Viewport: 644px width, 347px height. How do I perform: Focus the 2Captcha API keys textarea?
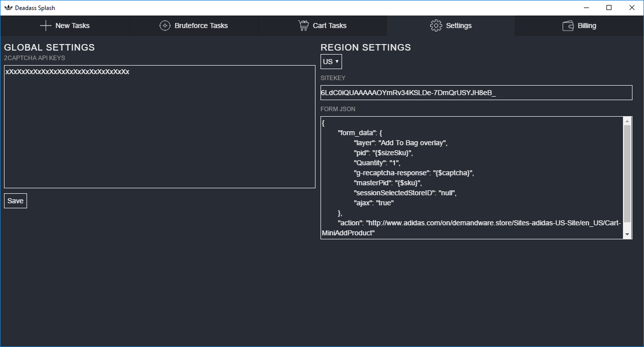click(160, 127)
